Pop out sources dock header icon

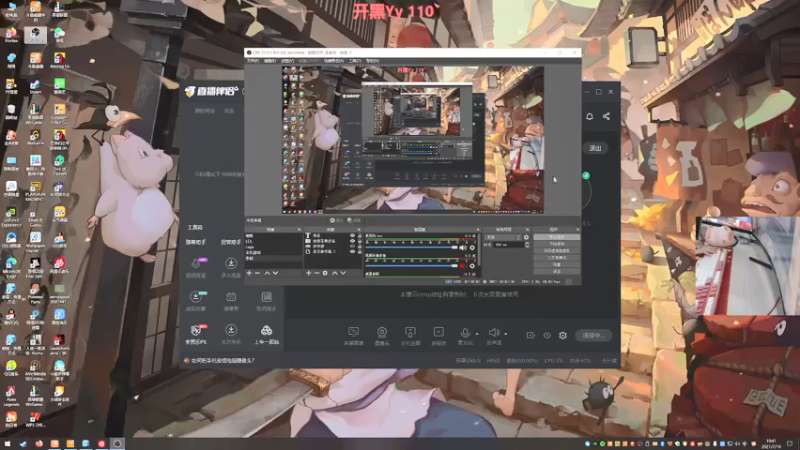click(x=359, y=230)
